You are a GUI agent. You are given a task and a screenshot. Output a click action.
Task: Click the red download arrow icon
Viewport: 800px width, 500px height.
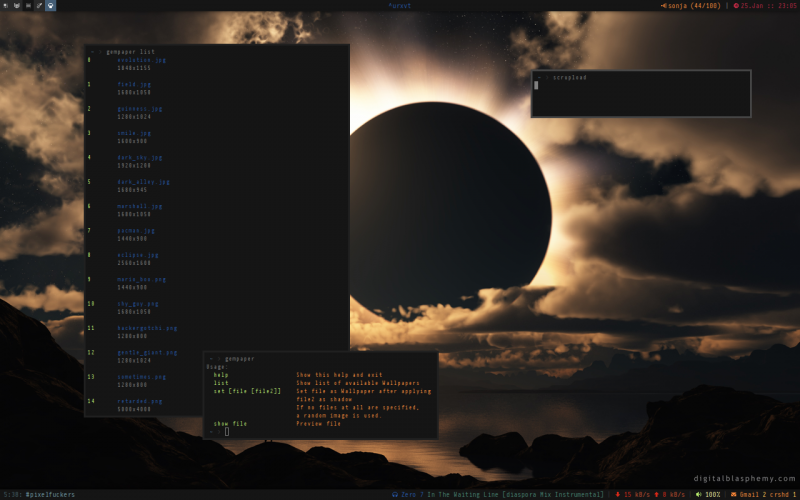coord(618,494)
